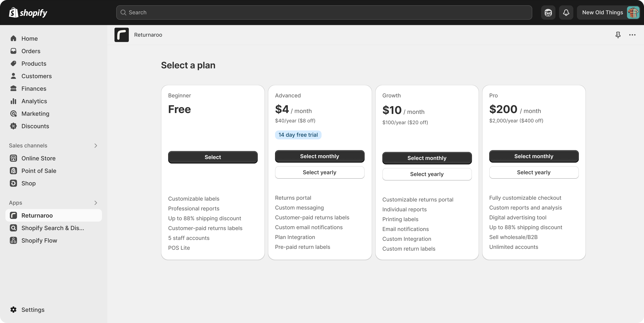Select yearly billing for Pro plan
Viewport: 644px width, 323px height.
pyautogui.click(x=534, y=172)
